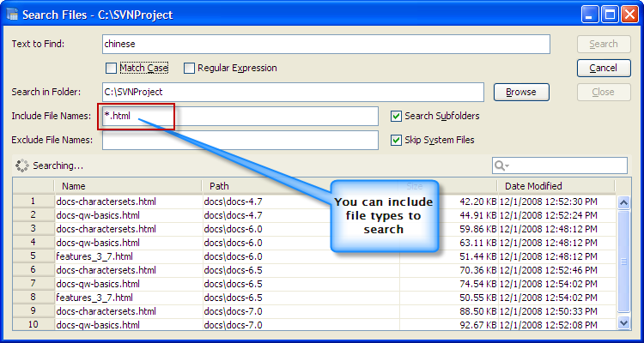Click the window title bar app icon

coord(13,15)
